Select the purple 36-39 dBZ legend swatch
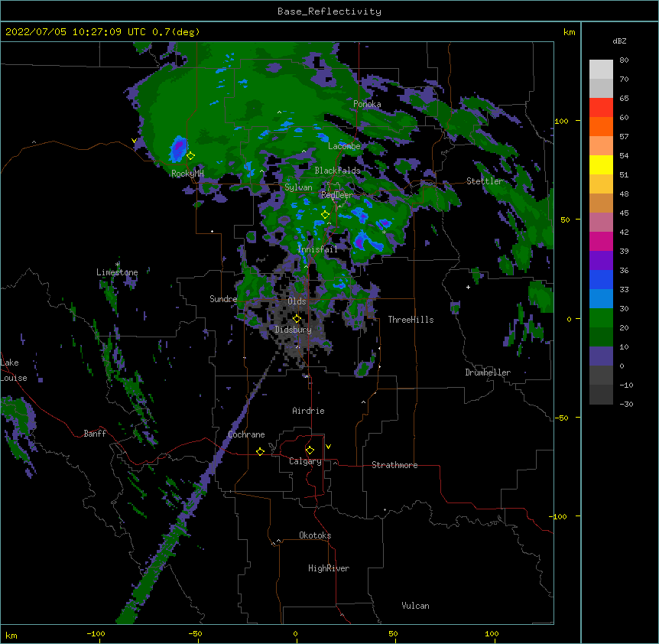This screenshot has height=644, width=659. point(601,261)
